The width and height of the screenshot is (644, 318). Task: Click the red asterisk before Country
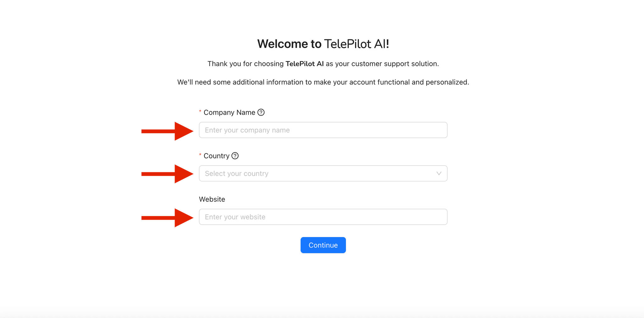click(200, 155)
